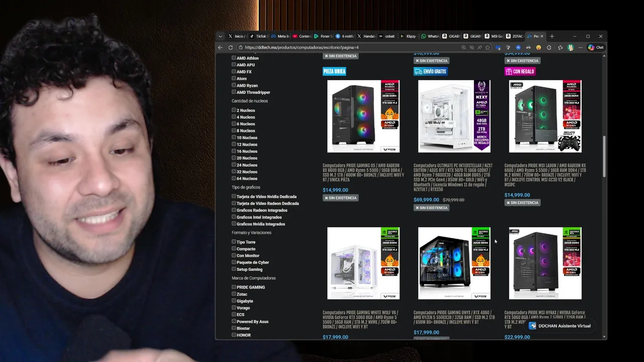The image size is (644, 362).
Task: Open the PRIDE GAMING 05 product title link
Action: 363,172
